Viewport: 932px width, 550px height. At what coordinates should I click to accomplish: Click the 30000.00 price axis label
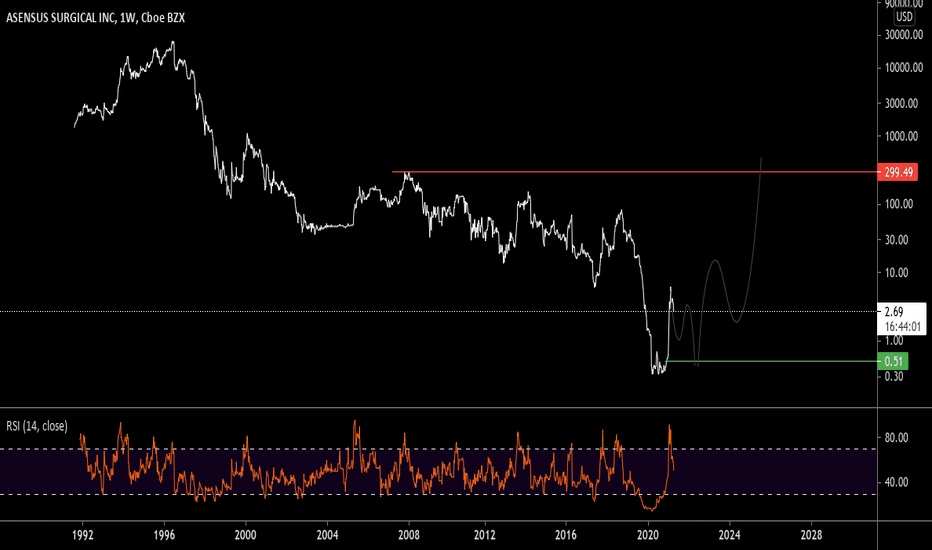[x=904, y=35]
